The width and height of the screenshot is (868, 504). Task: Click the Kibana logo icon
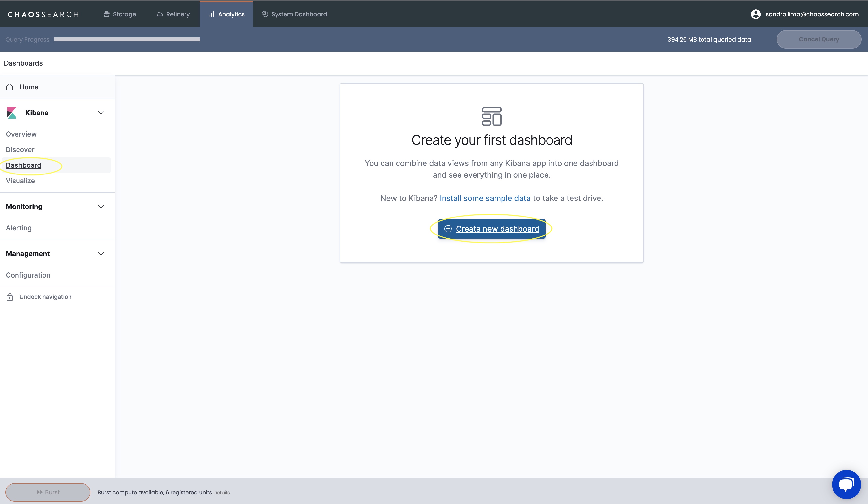point(12,113)
